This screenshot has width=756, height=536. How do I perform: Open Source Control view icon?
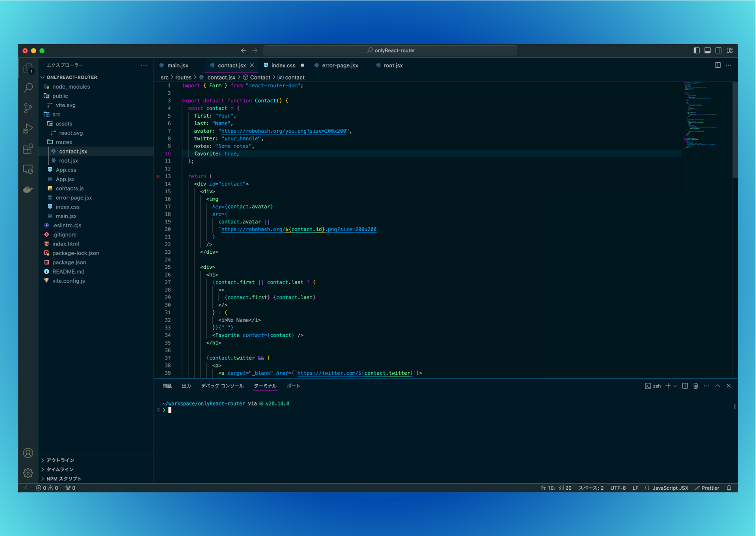click(28, 108)
